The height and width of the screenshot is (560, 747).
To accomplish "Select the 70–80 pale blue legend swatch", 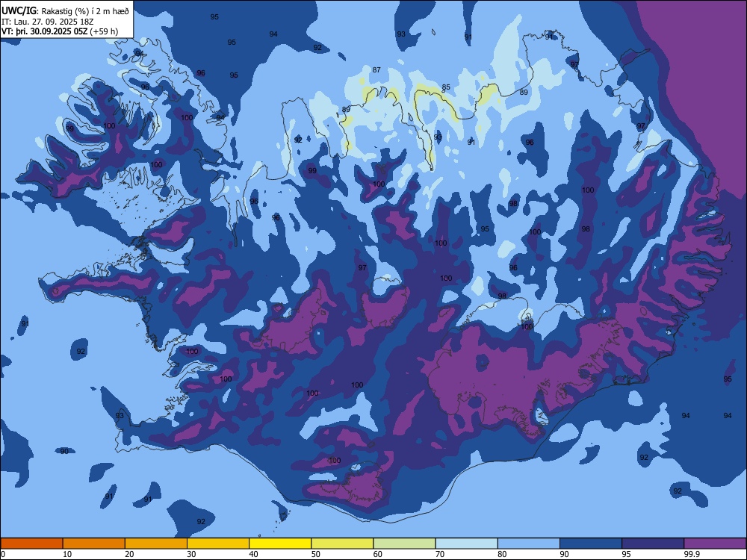I will (466, 544).
